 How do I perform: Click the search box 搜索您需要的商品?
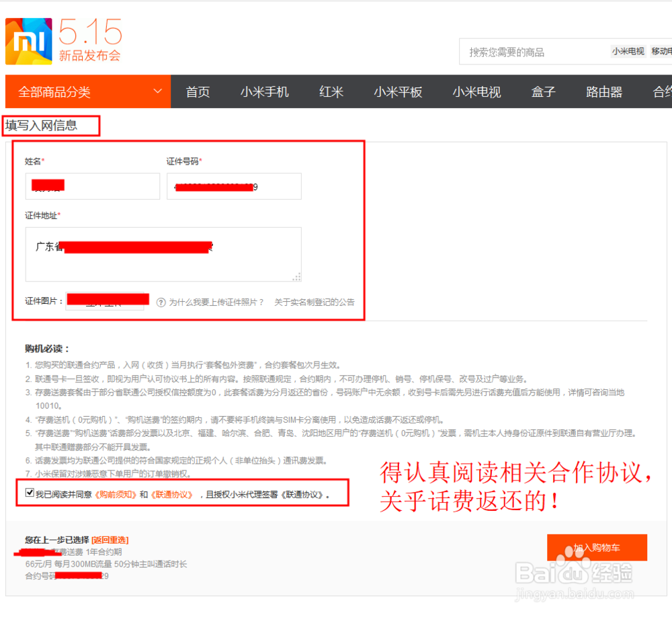tap(536, 52)
